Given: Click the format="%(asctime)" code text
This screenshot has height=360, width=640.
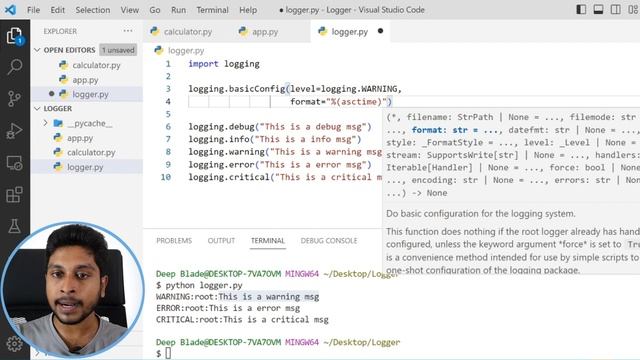Looking at the screenshot, I should pyautogui.click(x=341, y=102).
